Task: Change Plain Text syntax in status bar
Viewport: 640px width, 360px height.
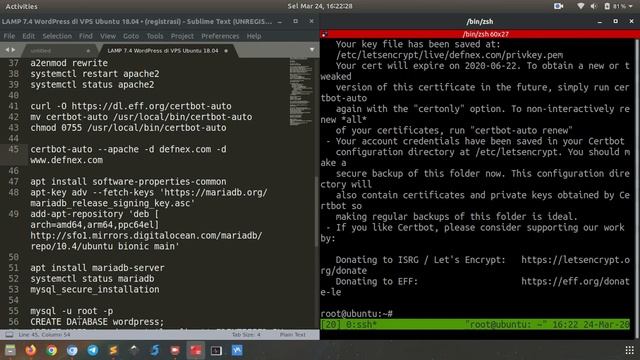Action: pos(293,335)
